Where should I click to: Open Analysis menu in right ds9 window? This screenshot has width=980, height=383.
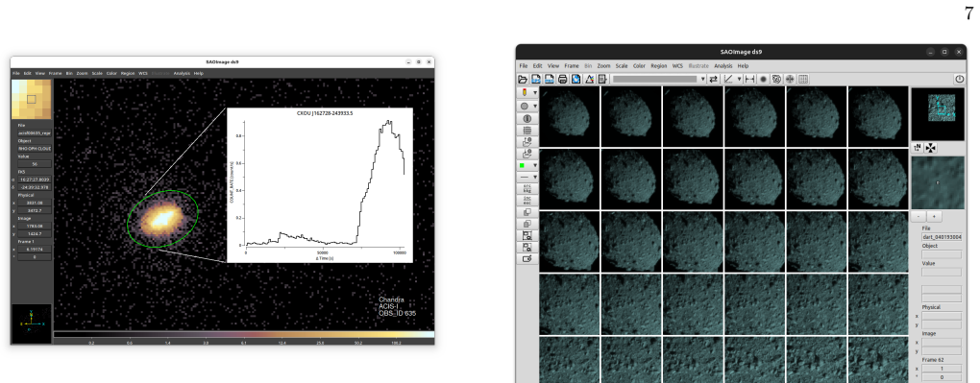point(723,65)
